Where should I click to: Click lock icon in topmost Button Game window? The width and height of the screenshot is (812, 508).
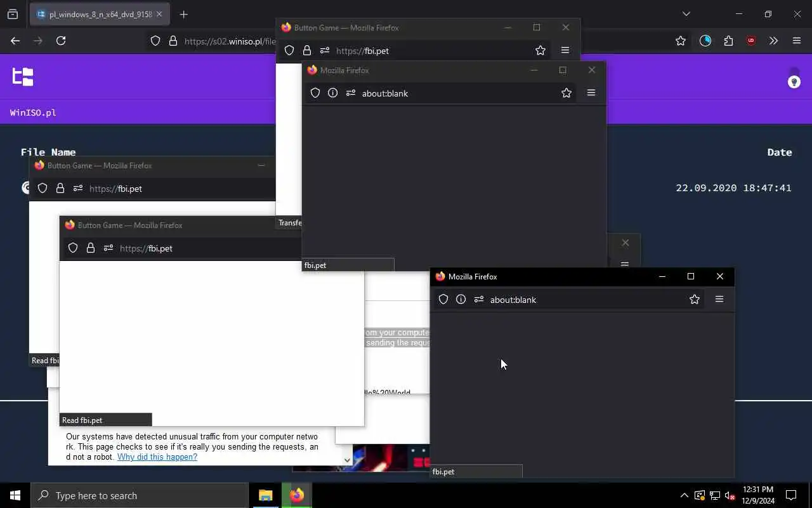[x=307, y=50]
